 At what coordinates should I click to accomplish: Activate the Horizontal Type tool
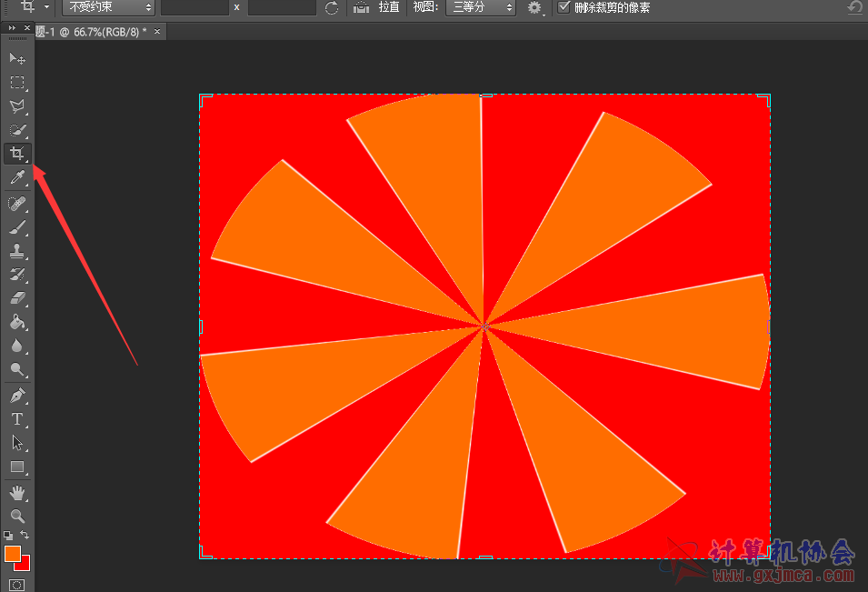pos(16,419)
